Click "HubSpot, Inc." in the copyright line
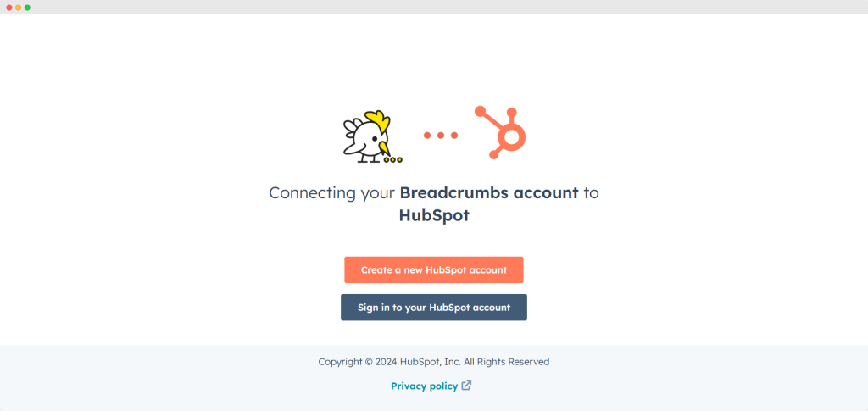Screen dimensions: 868x411 pos(430,362)
